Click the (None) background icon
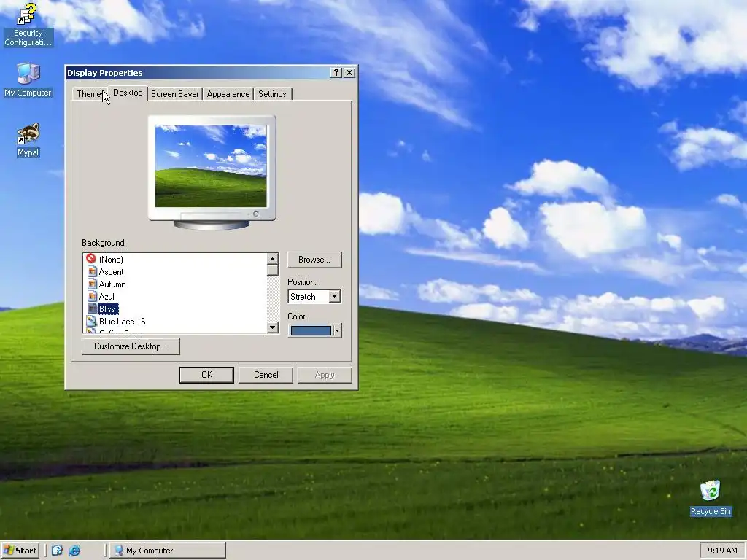This screenshot has width=747, height=560. [x=91, y=259]
